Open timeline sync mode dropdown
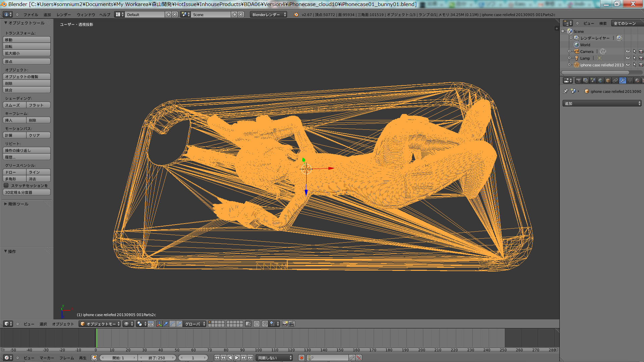The image size is (644, 362). pyautogui.click(x=274, y=358)
